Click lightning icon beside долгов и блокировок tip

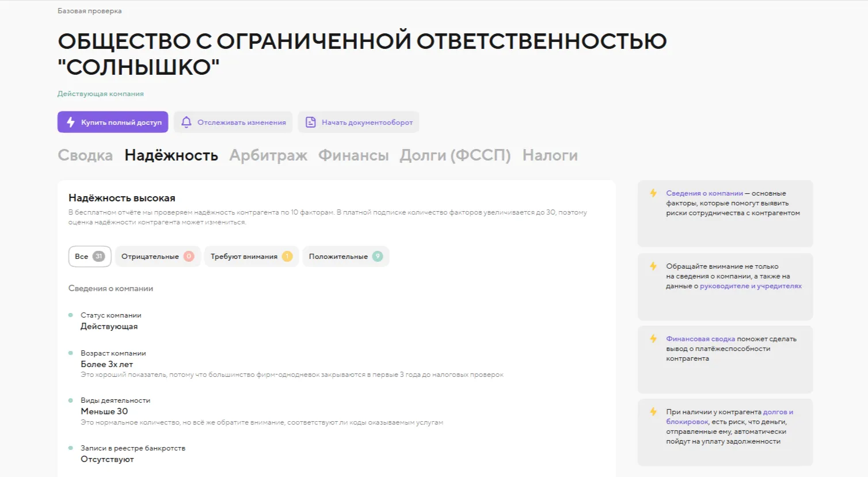point(653,412)
